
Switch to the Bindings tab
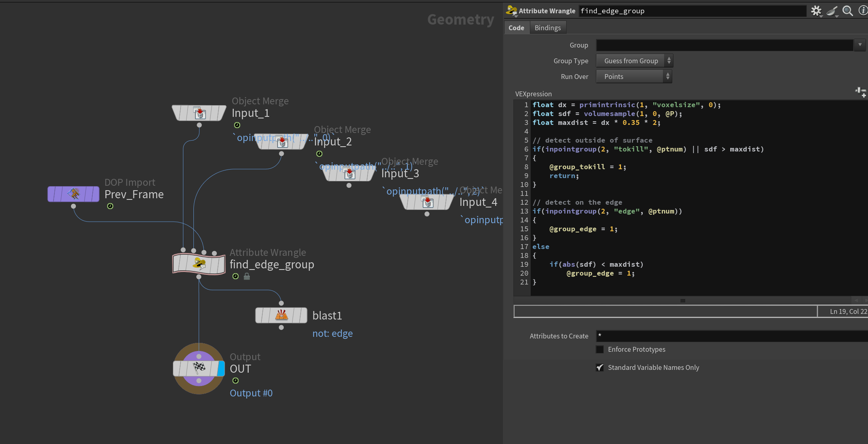547,28
